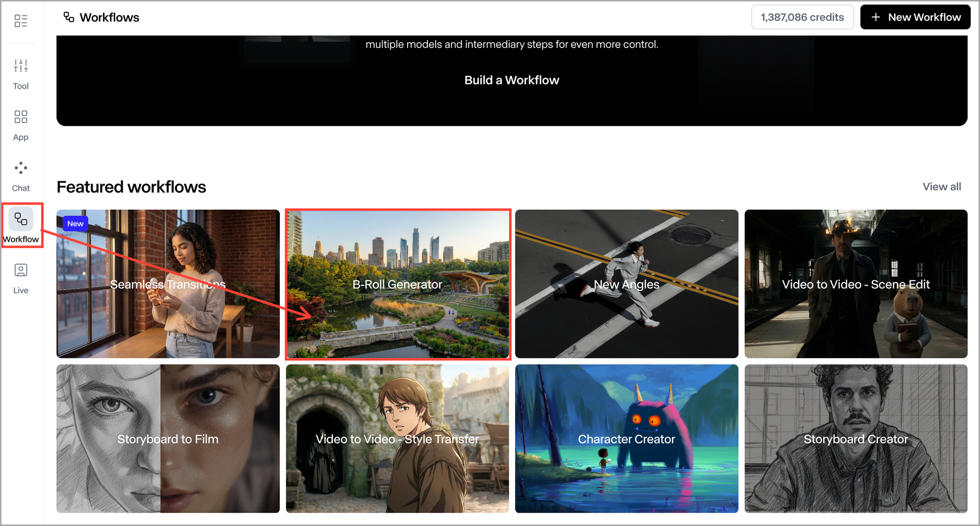Click the New badge on Seamless Transitions
This screenshot has width=980, height=526.
coord(75,224)
